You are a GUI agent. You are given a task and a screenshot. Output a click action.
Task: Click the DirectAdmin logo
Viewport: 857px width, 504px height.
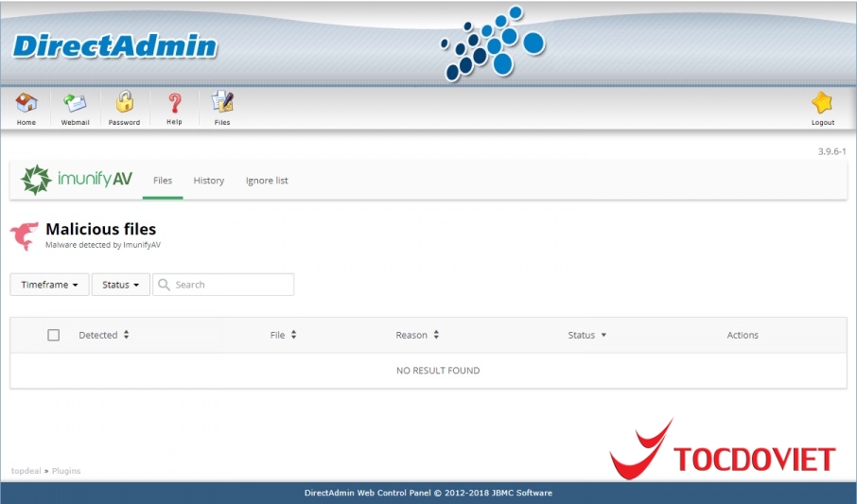tap(114, 46)
